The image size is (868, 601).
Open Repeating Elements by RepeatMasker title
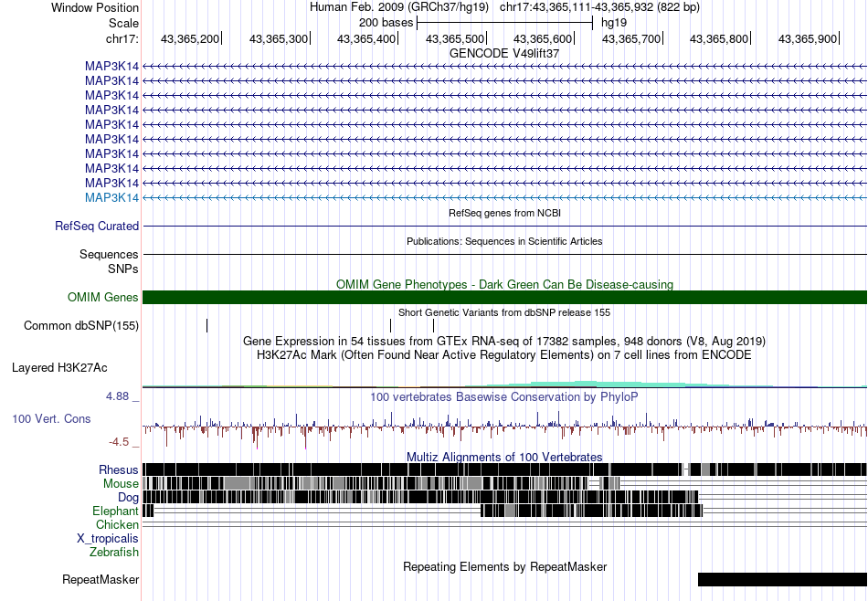coord(504,566)
